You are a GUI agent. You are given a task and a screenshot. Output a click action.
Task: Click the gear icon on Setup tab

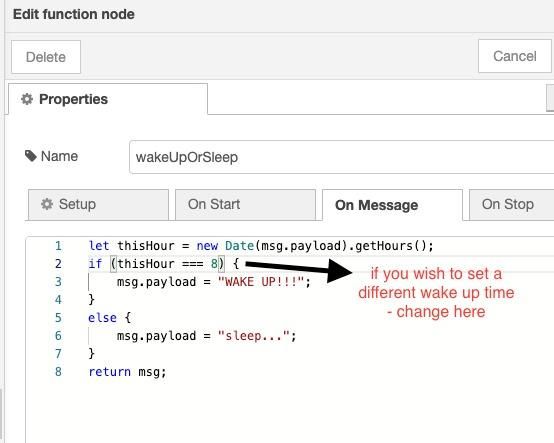[x=47, y=204]
